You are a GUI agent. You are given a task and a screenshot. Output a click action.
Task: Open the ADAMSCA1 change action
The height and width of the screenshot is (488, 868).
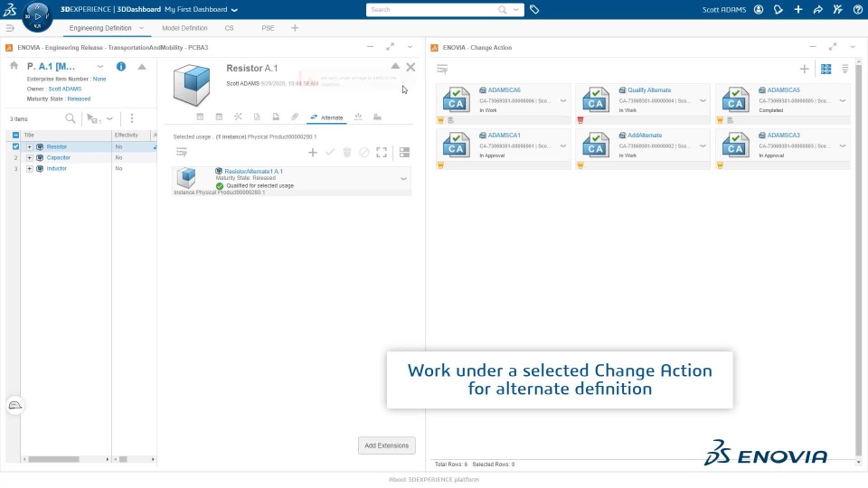[x=504, y=135]
